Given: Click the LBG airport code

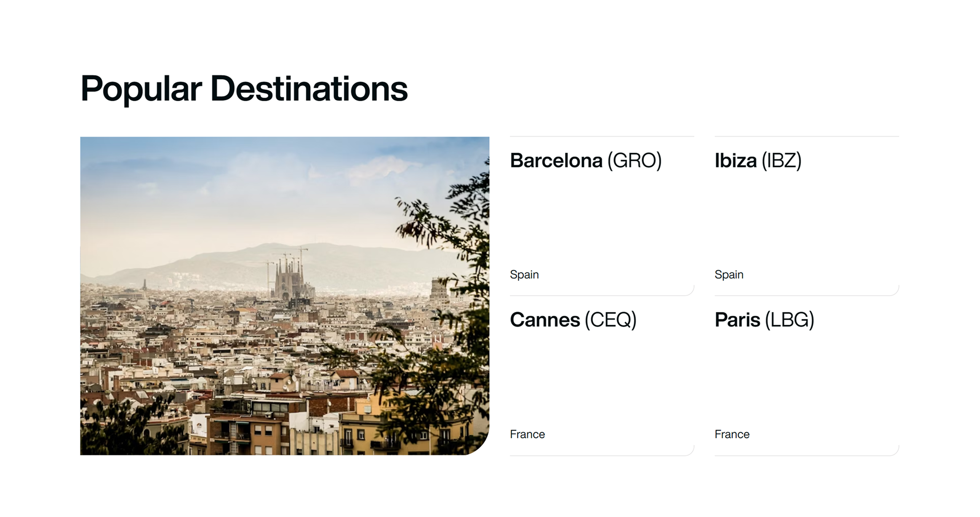Looking at the screenshot, I should (790, 320).
